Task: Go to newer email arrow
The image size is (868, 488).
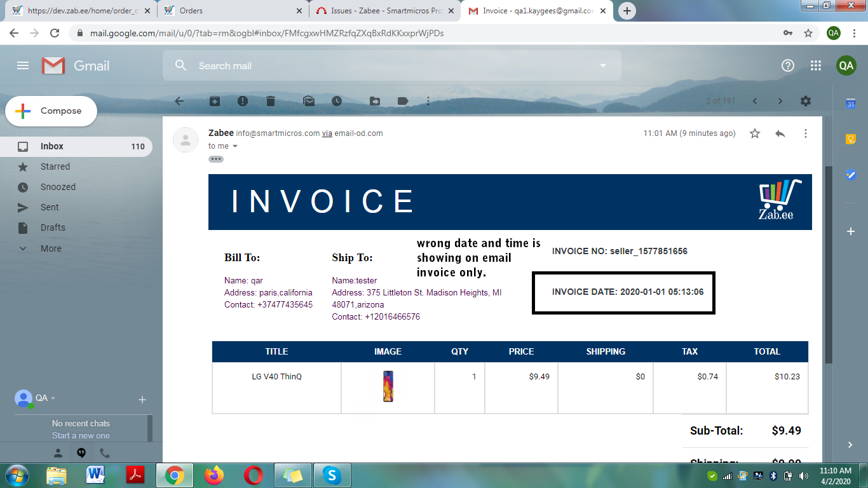Action: pos(755,101)
